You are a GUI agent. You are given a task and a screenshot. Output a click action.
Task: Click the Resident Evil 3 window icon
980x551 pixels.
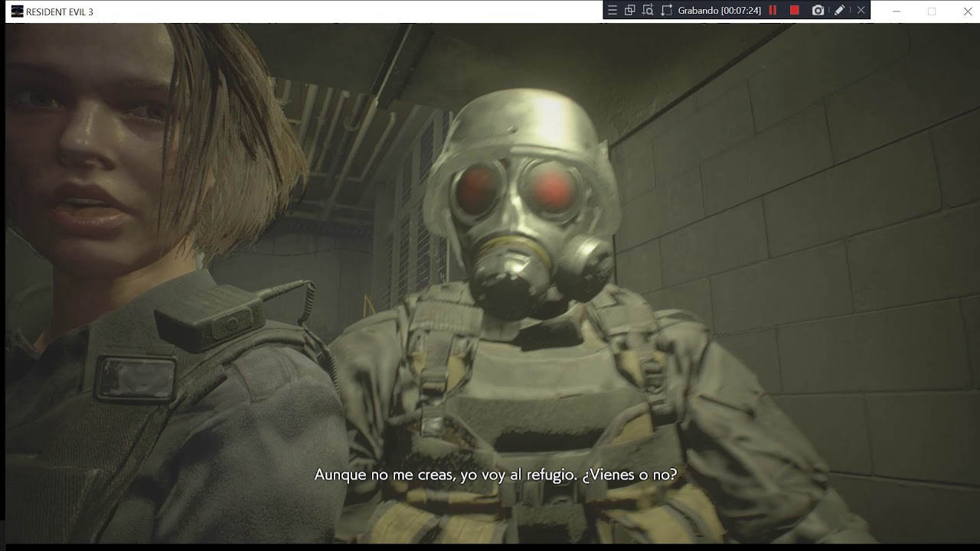[x=17, y=11]
